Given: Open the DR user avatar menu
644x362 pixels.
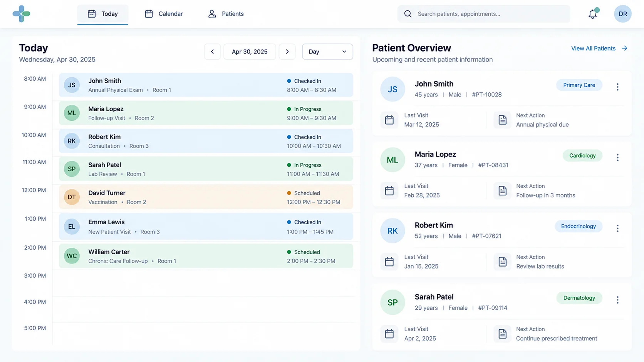Looking at the screenshot, I should pos(622,14).
